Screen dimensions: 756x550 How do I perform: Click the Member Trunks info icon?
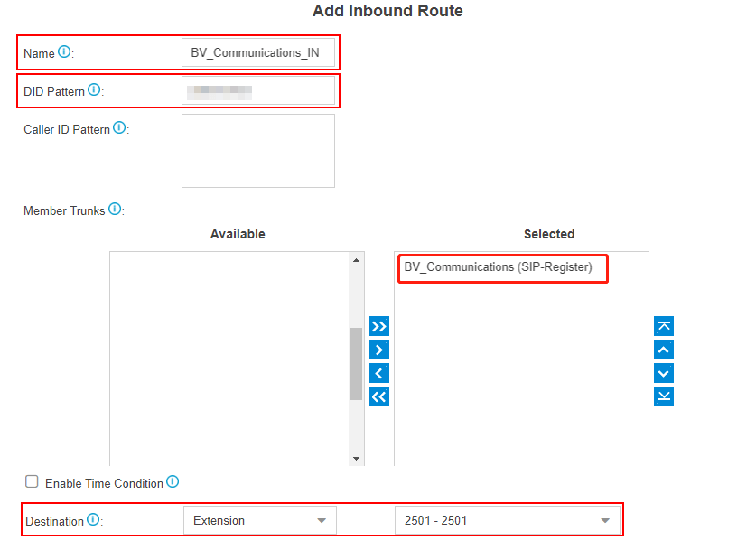(115, 209)
